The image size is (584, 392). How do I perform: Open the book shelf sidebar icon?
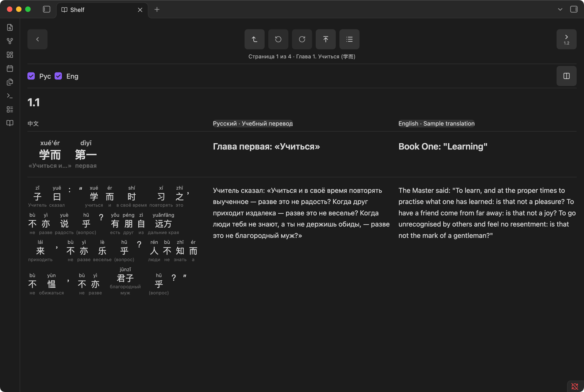[10, 123]
